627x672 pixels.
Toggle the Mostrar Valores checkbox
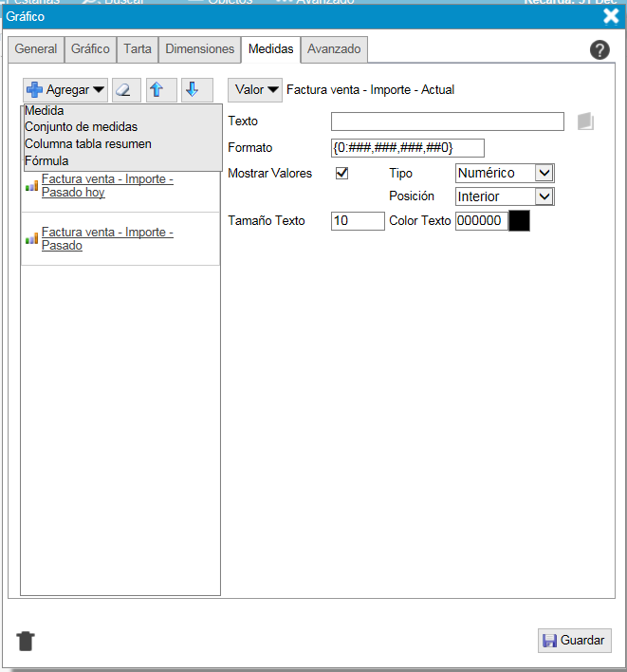(x=342, y=174)
